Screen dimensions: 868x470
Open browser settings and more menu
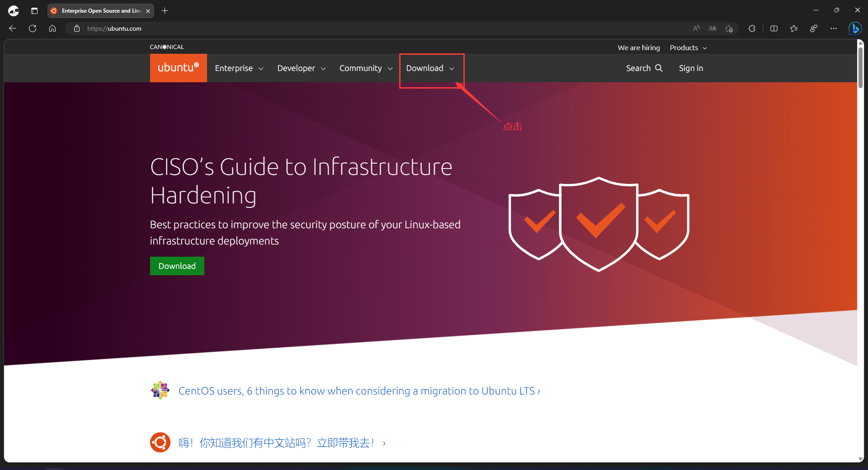click(834, 28)
